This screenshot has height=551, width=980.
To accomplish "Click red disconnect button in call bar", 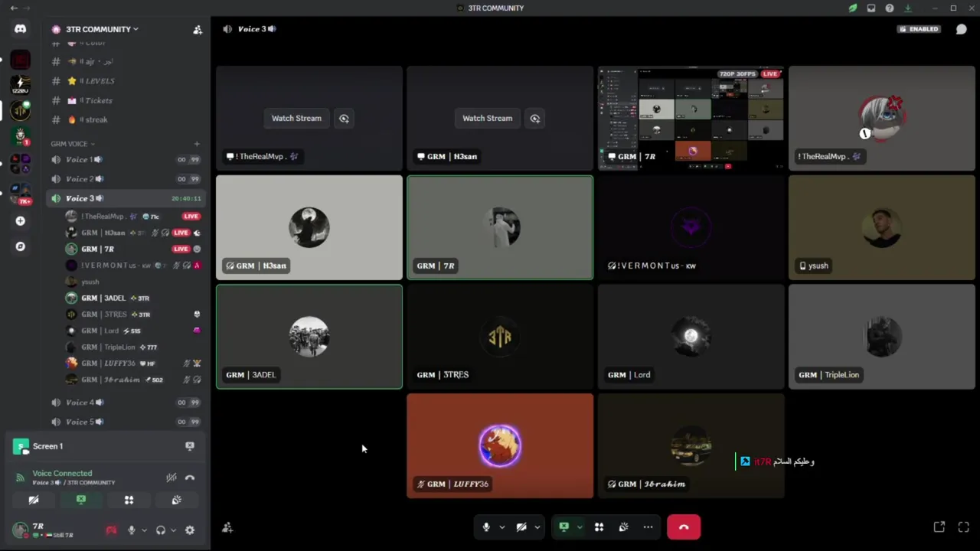I will tap(684, 527).
